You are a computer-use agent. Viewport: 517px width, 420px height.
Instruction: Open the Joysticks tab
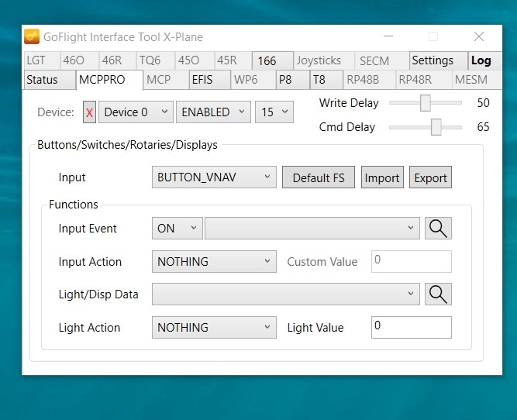324,60
